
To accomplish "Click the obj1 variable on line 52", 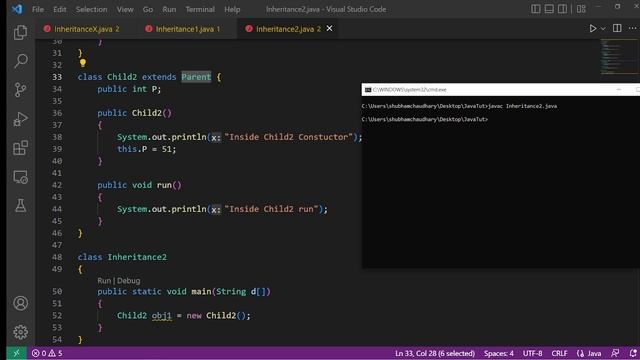I will pos(162,316).
